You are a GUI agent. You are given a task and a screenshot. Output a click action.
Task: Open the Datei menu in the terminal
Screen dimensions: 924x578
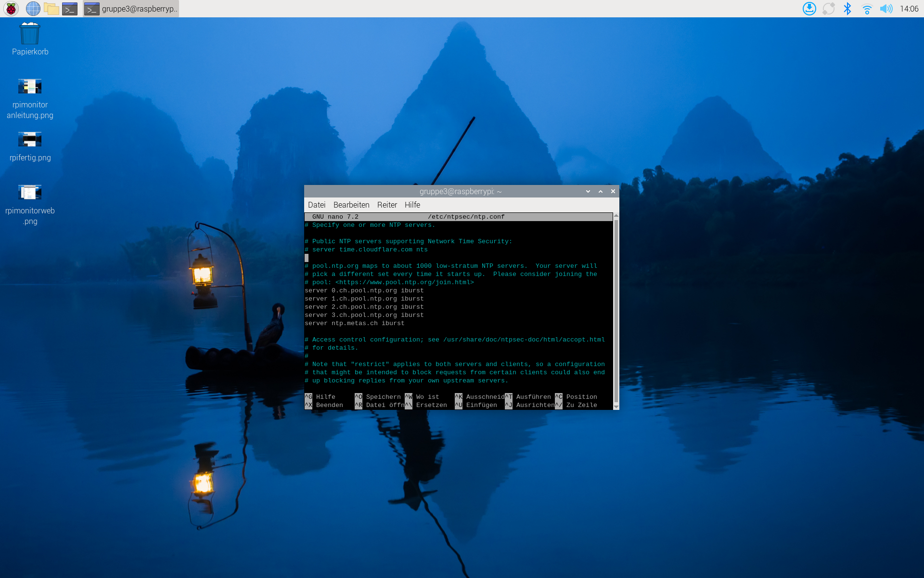point(317,205)
